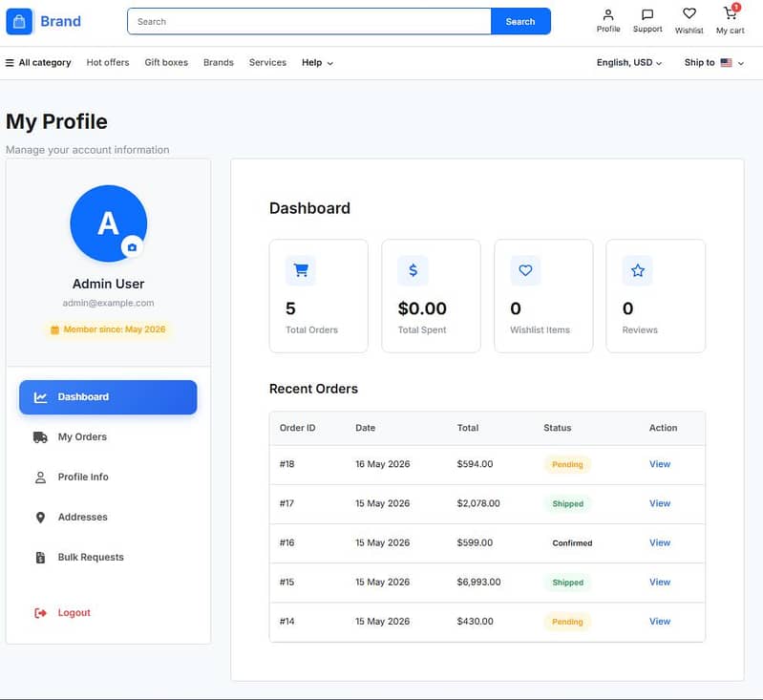View order #17 details

click(x=660, y=504)
